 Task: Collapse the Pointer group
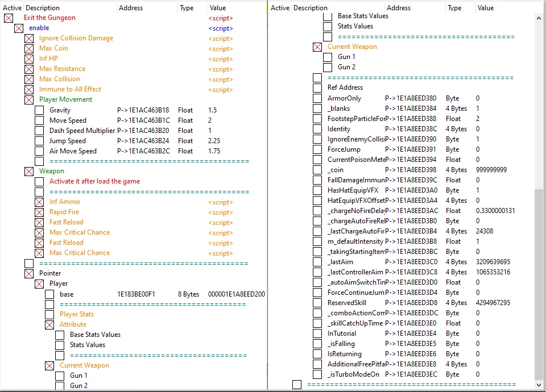[29, 274]
